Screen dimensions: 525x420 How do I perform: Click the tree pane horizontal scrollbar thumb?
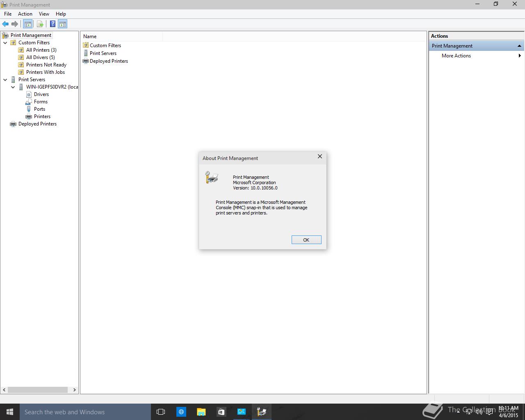38,390
